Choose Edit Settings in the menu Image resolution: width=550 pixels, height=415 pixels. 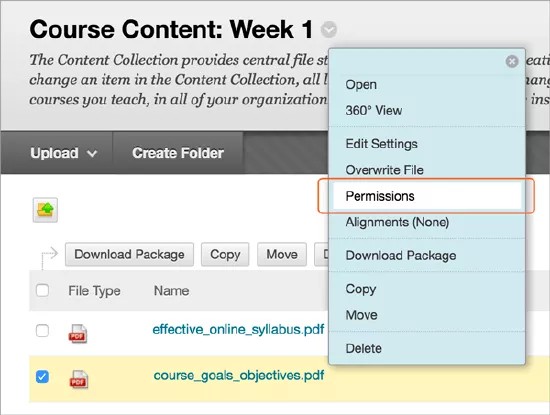point(381,144)
